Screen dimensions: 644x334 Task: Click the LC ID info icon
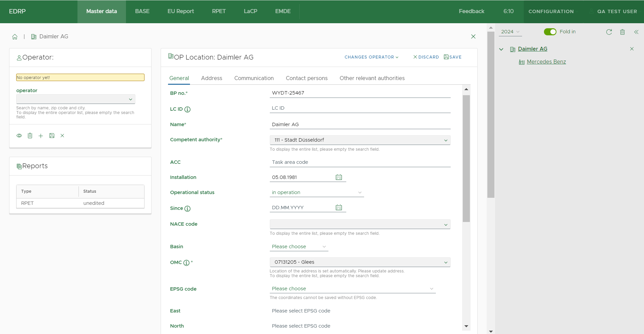188,109
